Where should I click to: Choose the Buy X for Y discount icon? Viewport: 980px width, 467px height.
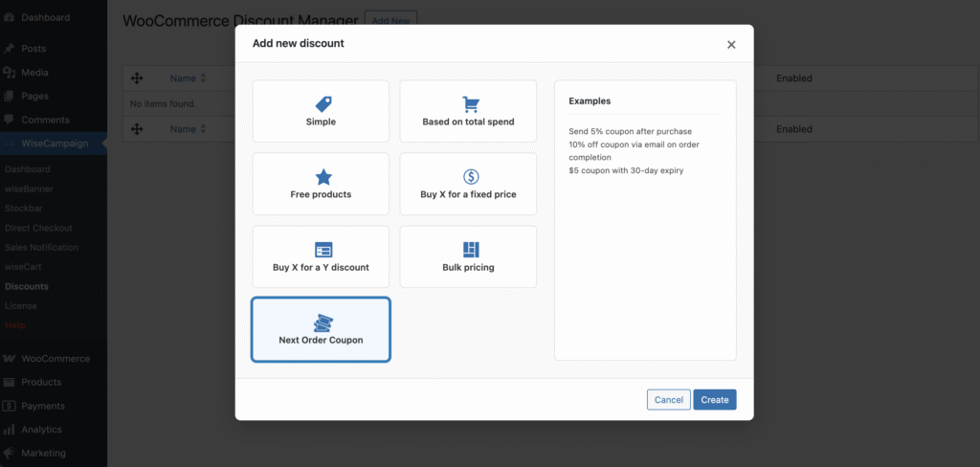click(323, 250)
